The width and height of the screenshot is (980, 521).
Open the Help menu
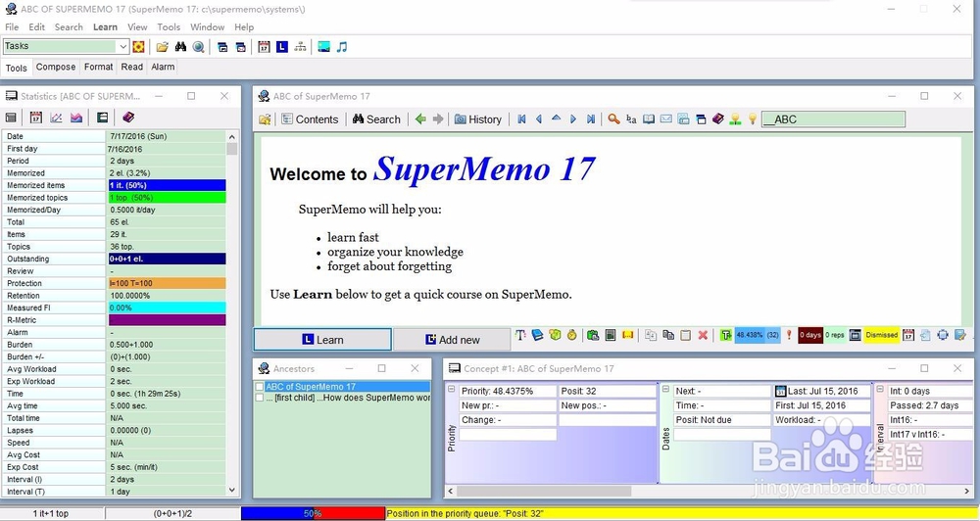pos(244,26)
